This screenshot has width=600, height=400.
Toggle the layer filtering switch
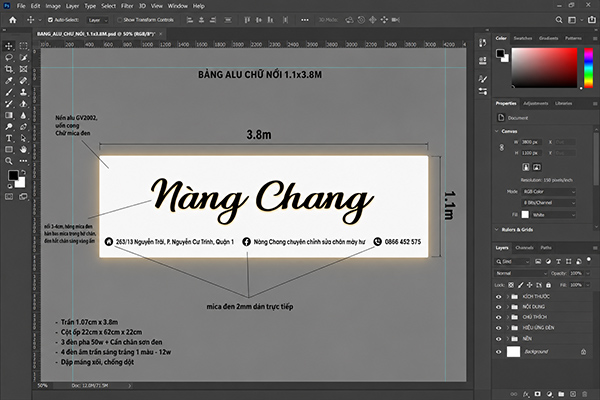[x=589, y=260]
